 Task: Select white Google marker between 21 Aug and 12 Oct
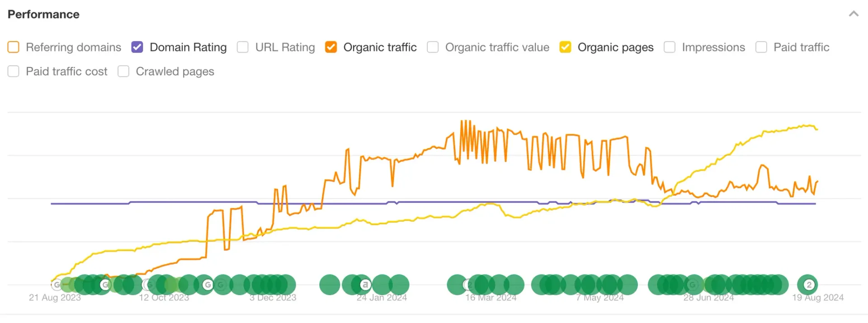click(x=105, y=285)
